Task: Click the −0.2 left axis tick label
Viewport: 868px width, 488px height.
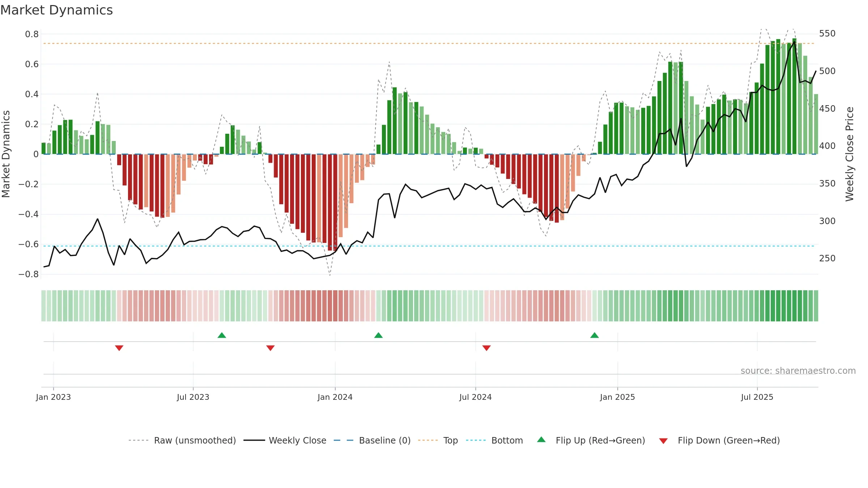Action: tap(29, 184)
